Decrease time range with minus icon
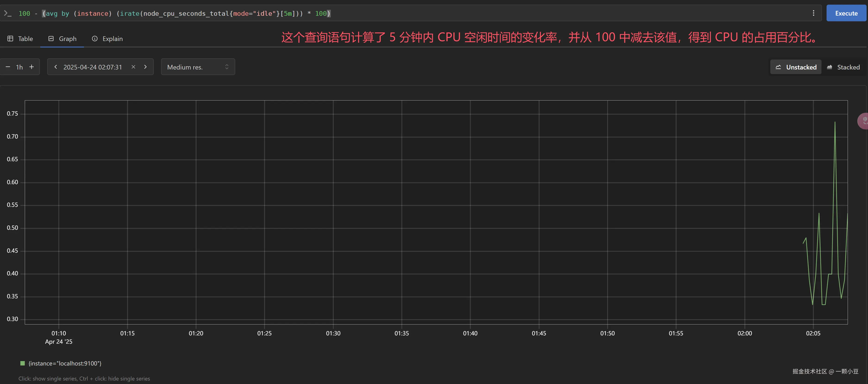Screen dimensions: 868x384 click(x=8, y=67)
